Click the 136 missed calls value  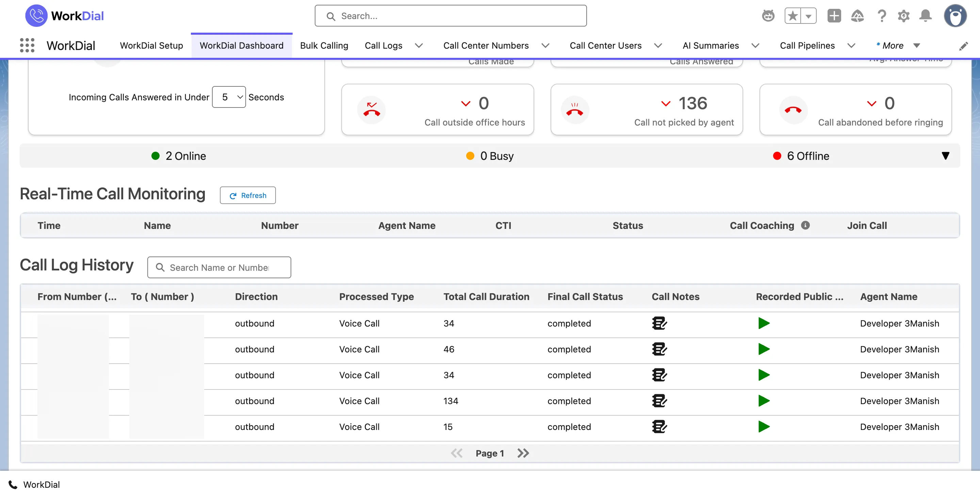click(692, 103)
